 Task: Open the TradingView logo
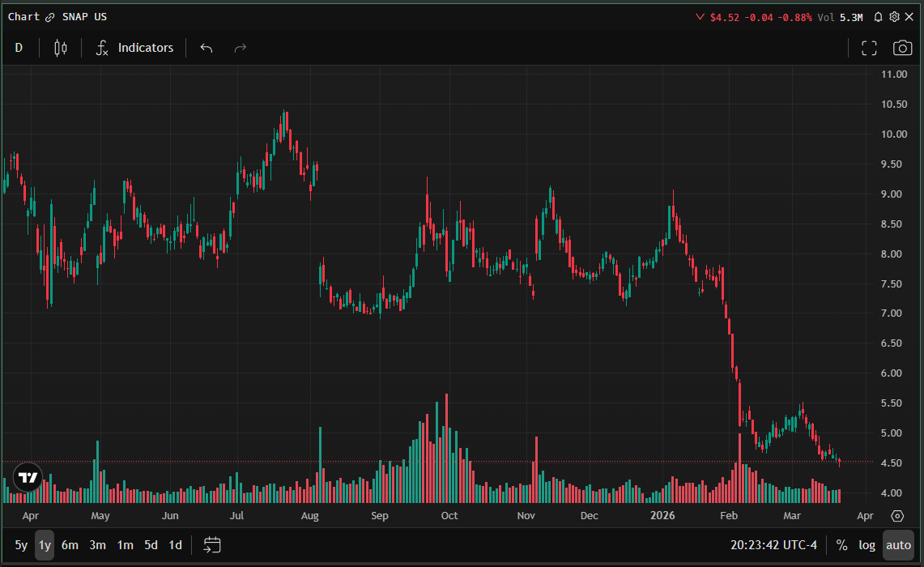pos(28,477)
